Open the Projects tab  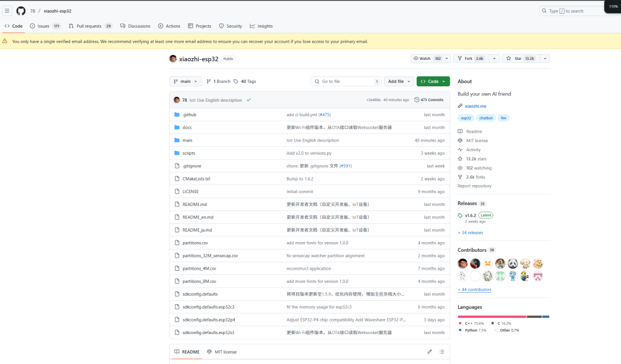[200, 26]
